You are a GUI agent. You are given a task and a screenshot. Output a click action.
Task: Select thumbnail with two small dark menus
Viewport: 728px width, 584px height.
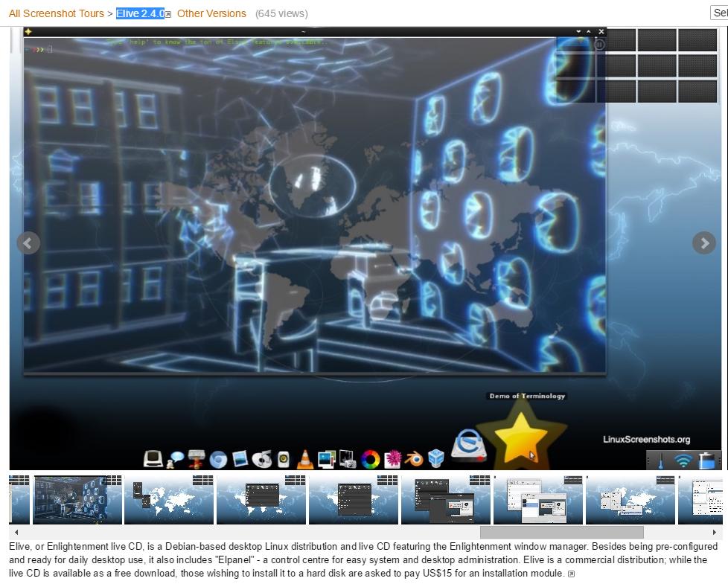click(169, 500)
